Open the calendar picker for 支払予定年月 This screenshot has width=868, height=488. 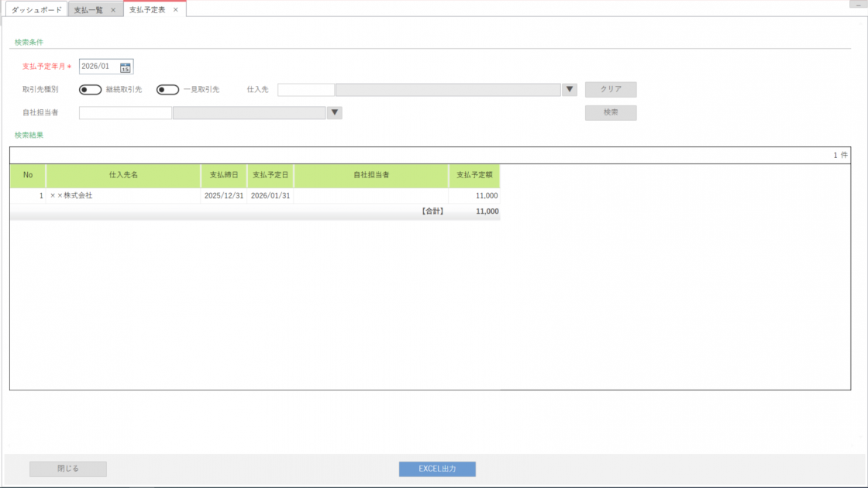pos(126,67)
